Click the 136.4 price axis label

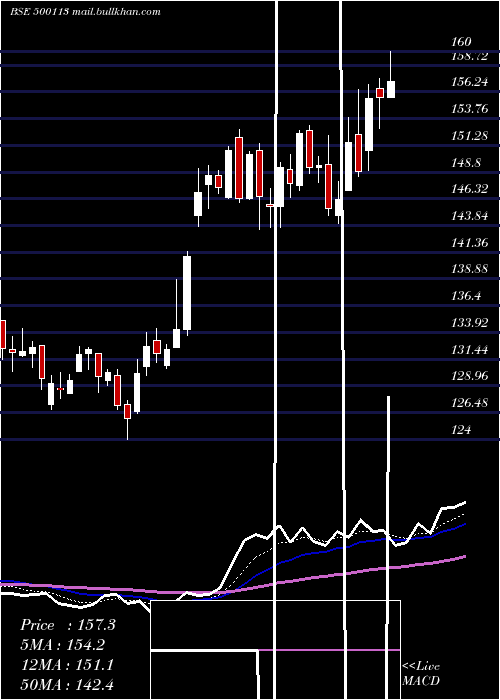click(466, 296)
